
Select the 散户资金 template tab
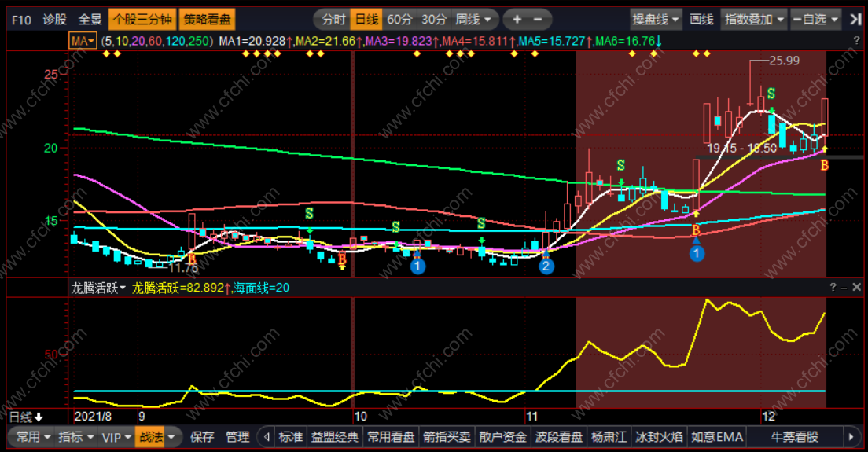click(x=502, y=437)
